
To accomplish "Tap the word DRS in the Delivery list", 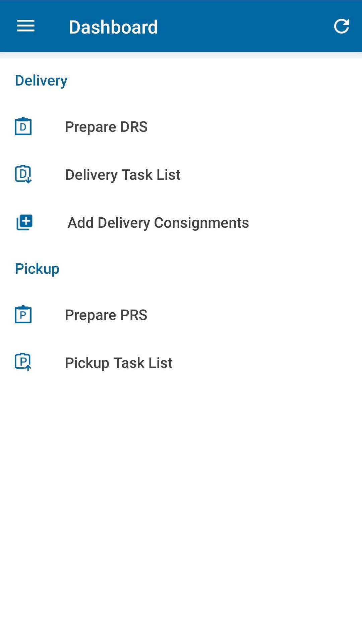I will [134, 127].
